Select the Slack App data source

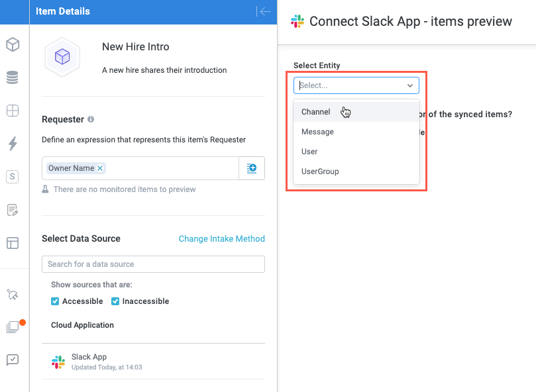[89, 362]
